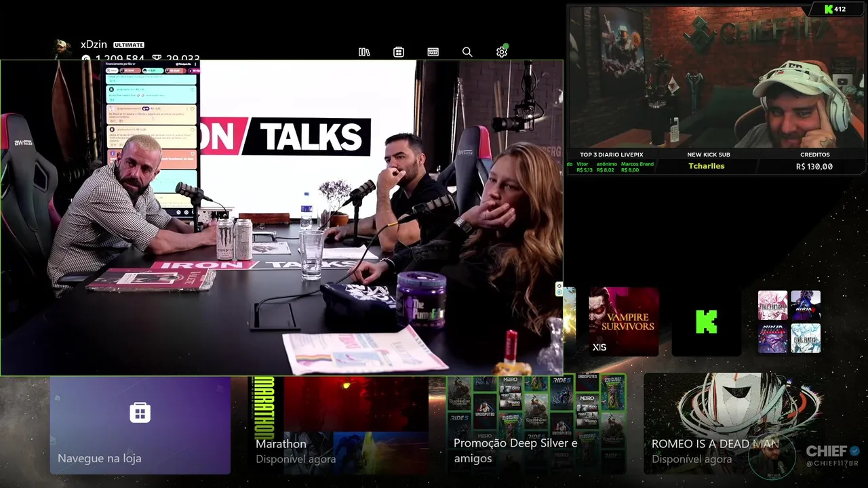Image resolution: width=868 pixels, height=488 pixels.
Task: Open the Game Pass icon
Action: tap(433, 52)
